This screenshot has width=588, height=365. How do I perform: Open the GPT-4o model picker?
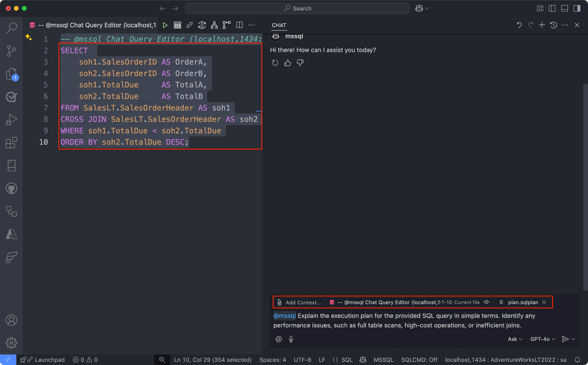(x=542, y=339)
